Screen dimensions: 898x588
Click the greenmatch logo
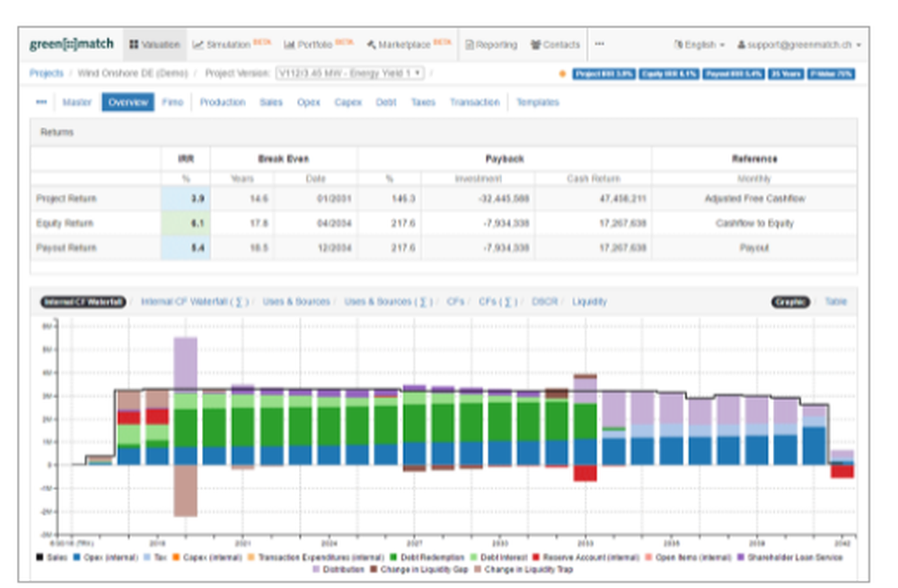[72, 44]
